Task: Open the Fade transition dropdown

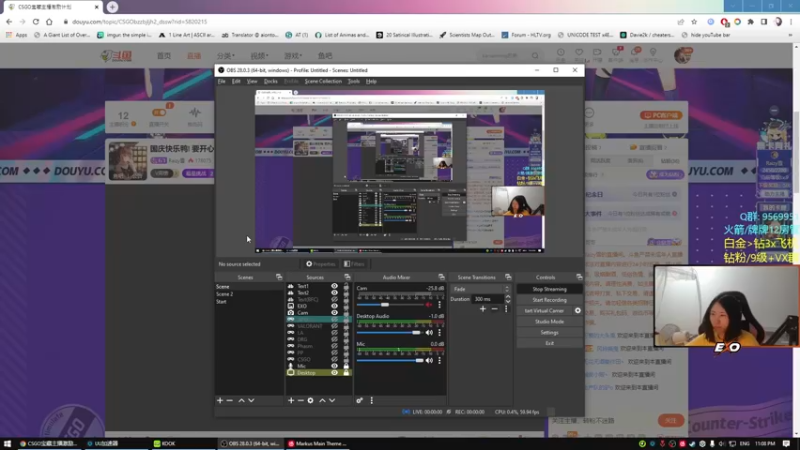Action: point(482,289)
